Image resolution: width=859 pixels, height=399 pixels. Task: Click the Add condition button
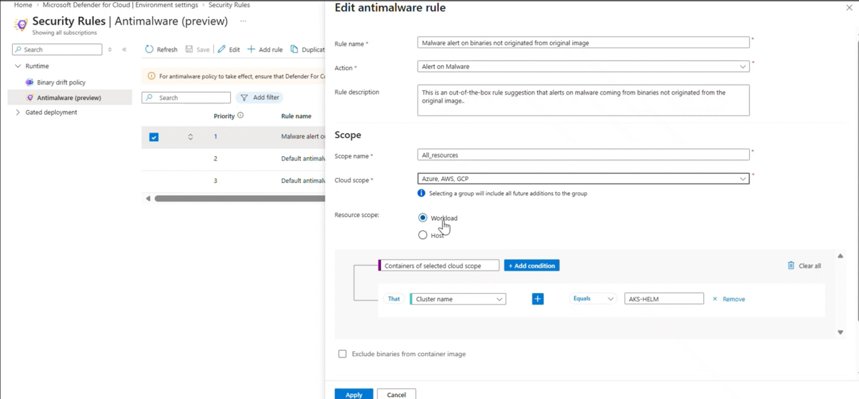(x=531, y=265)
